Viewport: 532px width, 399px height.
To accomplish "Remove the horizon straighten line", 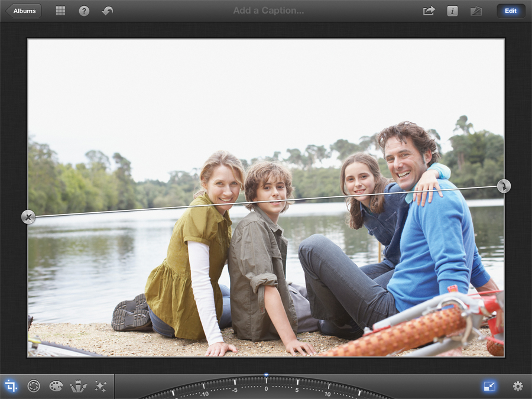I will click(x=28, y=217).
